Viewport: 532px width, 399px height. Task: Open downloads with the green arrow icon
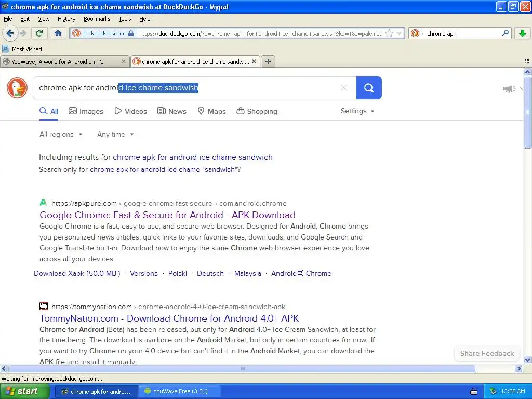(523, 33)
